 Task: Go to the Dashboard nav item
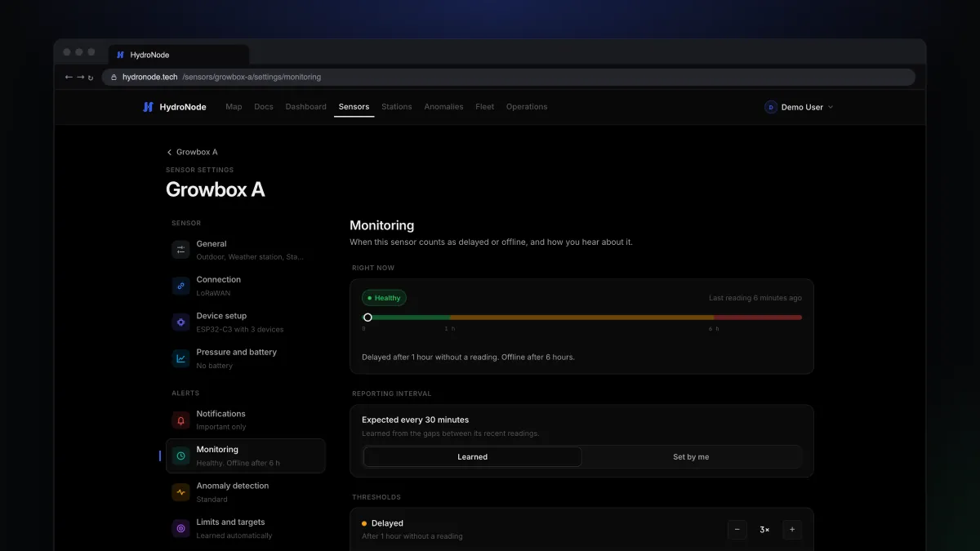306,107
